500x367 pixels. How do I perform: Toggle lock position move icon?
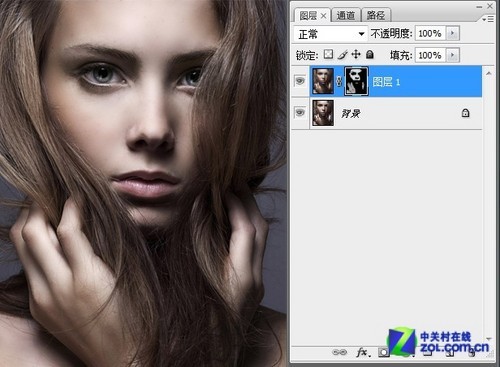point(356,54)
